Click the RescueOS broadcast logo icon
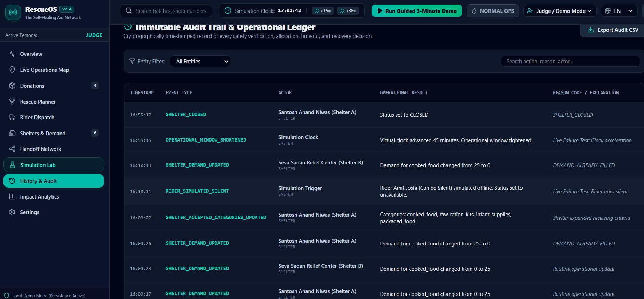The width and height of the screenshot is (644, 299). 13,13
